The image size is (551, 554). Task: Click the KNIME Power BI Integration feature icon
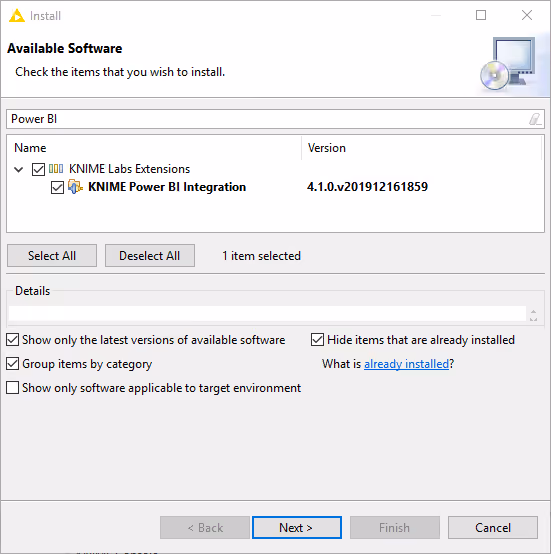75,187
